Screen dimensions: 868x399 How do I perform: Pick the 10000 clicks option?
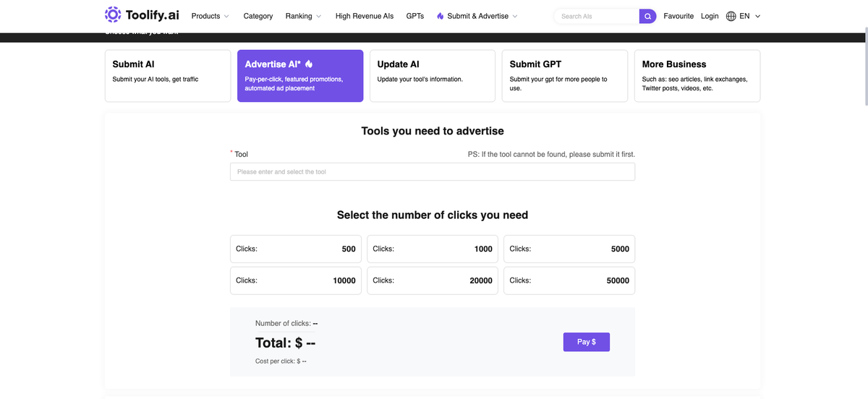(296, 280)
